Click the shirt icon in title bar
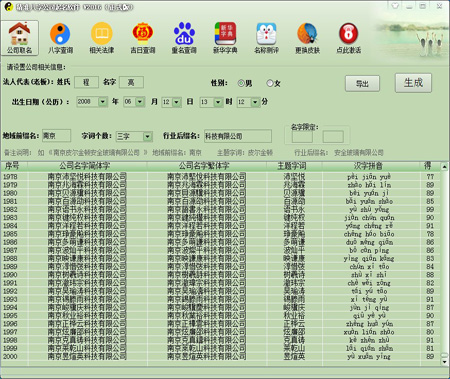 [395, 6]
